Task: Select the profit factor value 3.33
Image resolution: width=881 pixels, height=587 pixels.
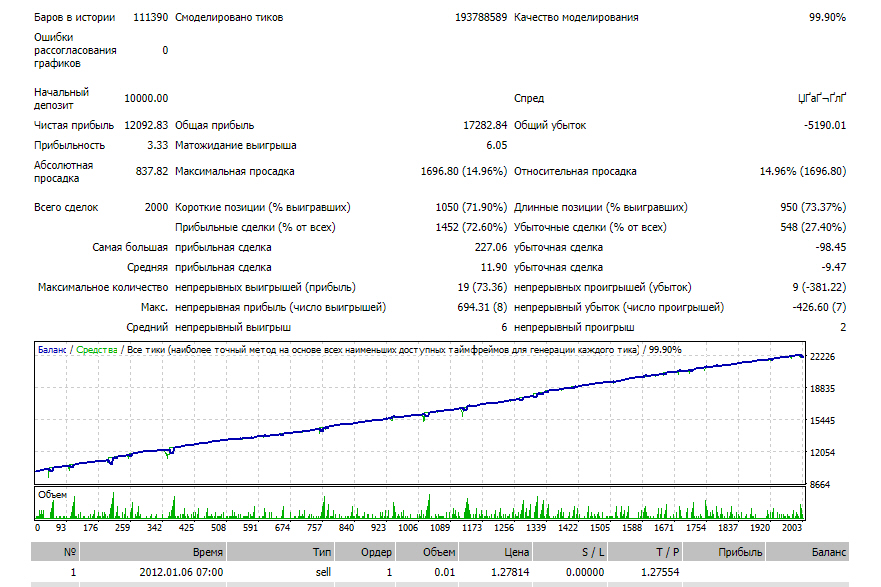Action: (157, 145)
